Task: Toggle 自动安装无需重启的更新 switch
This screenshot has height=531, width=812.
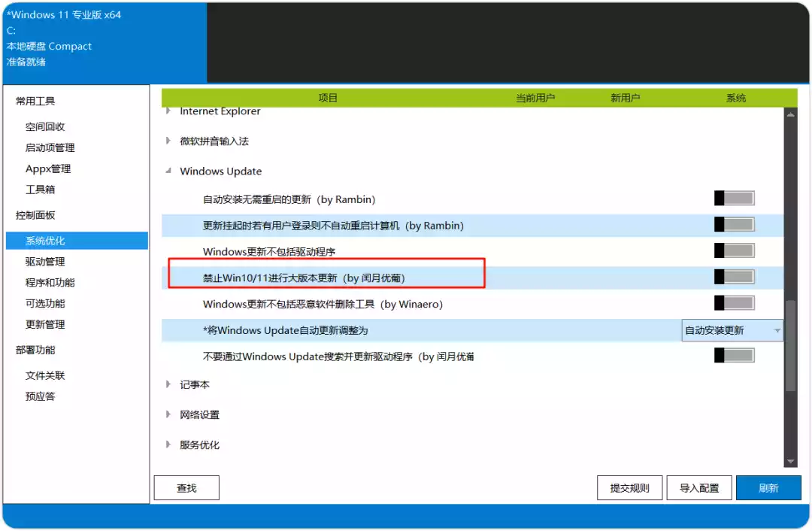Action: (734, 199)
